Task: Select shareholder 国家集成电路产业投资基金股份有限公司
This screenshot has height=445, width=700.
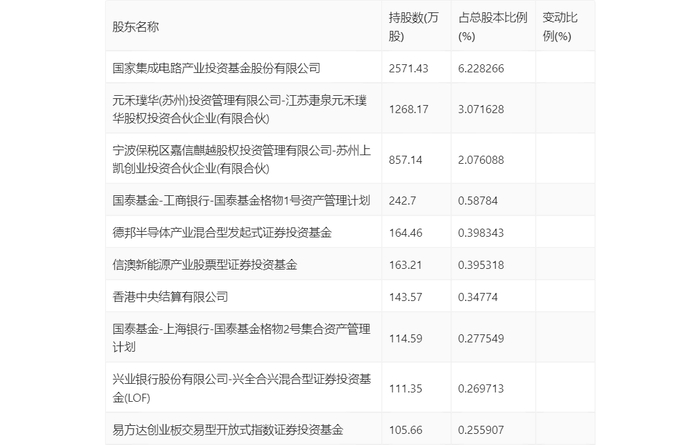Action: (217, 68)
